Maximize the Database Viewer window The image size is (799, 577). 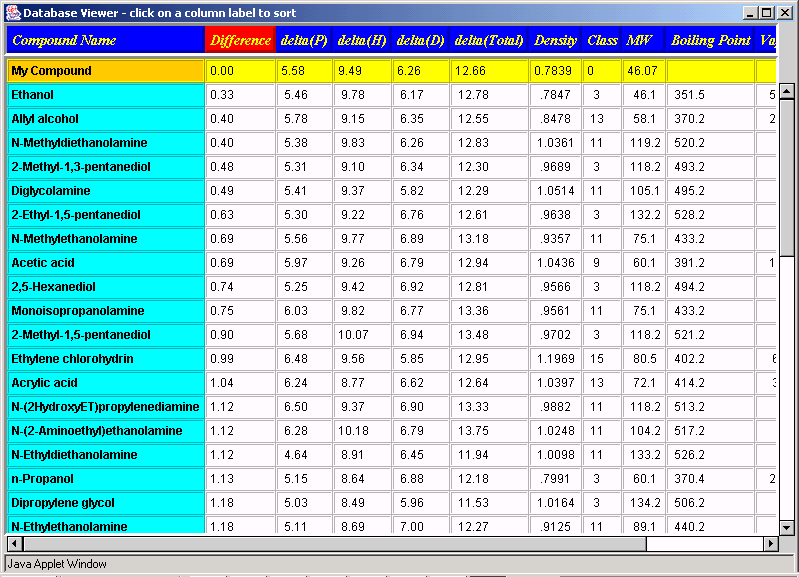pyautogui.click(x=767, y=12)
